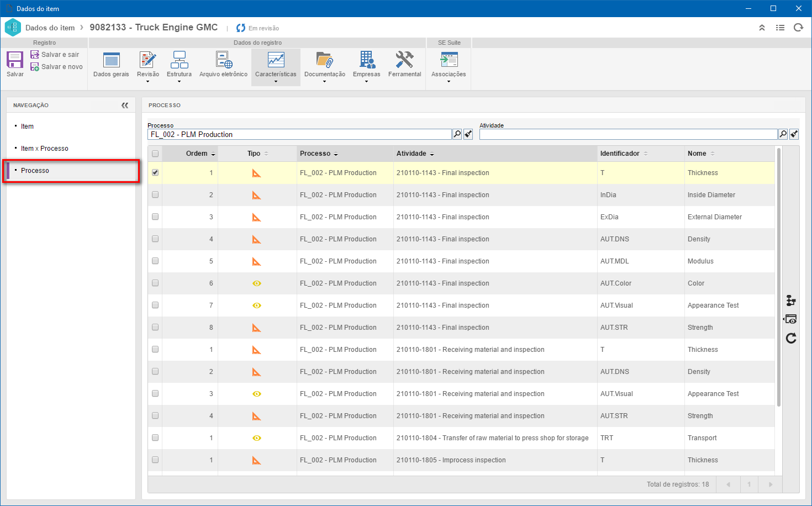Select Item in navigation
Screen dimensions: 812x506
point(27,126)
